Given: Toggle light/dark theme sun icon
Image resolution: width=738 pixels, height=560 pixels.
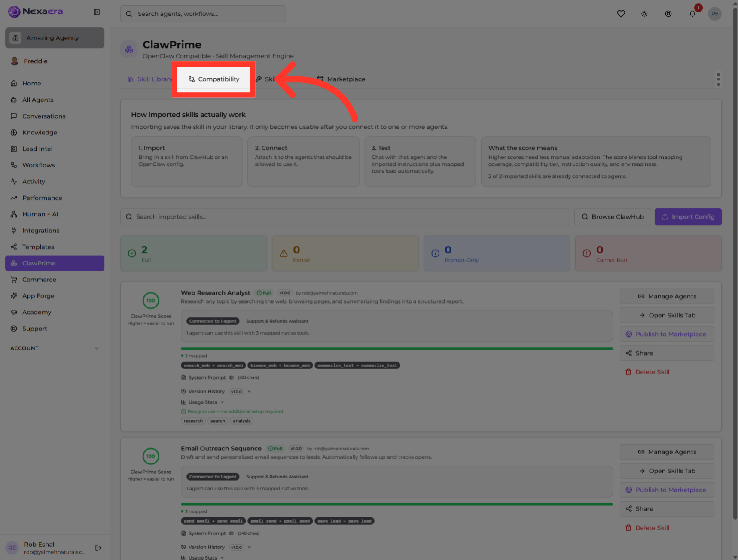Looking at the screenshot, I should [x=644, y=14].
